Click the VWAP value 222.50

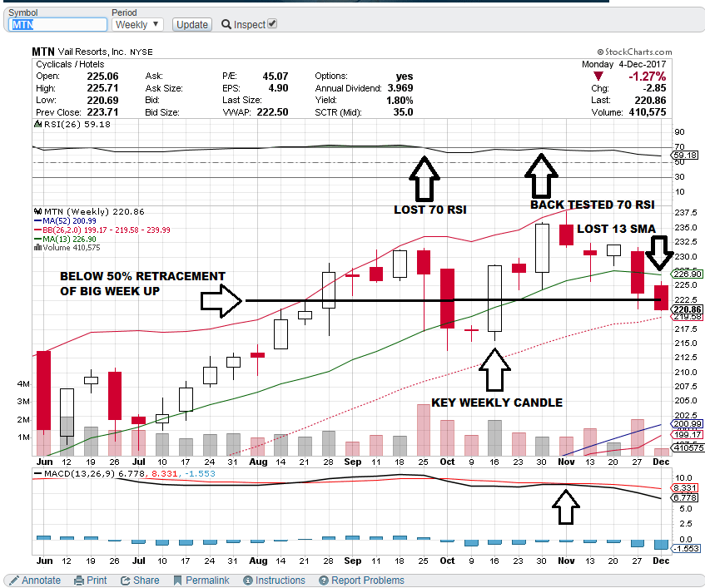point(272,111)
